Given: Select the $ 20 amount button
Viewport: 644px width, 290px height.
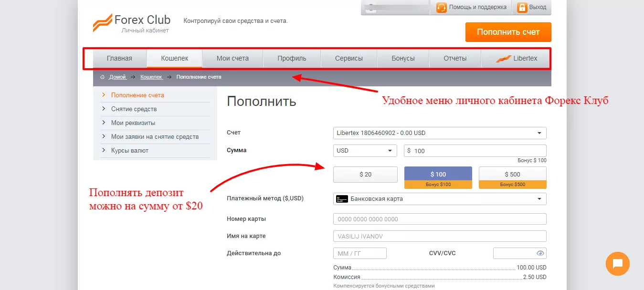Looking at the screenshot, I should pos(365,175).
